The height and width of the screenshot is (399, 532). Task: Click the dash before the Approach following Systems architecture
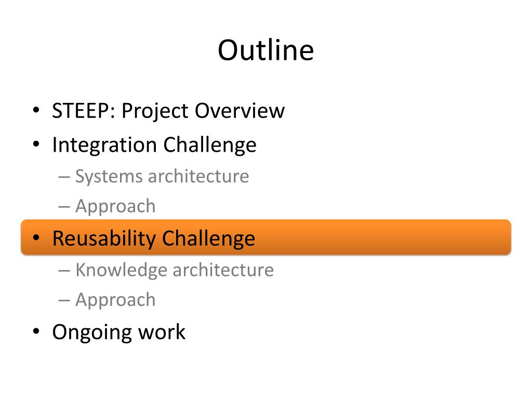[x=64, y=207]
